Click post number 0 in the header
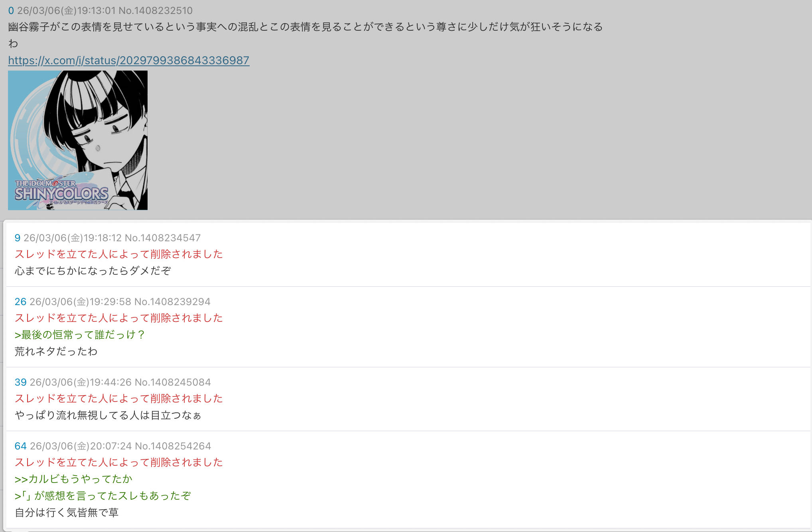This screenshot has height=532, width=812. (x=11, y=10)
